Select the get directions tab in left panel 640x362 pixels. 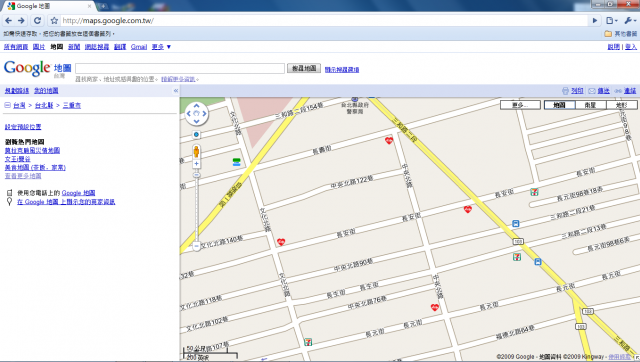pyautogui.click(x=17, y=91)
